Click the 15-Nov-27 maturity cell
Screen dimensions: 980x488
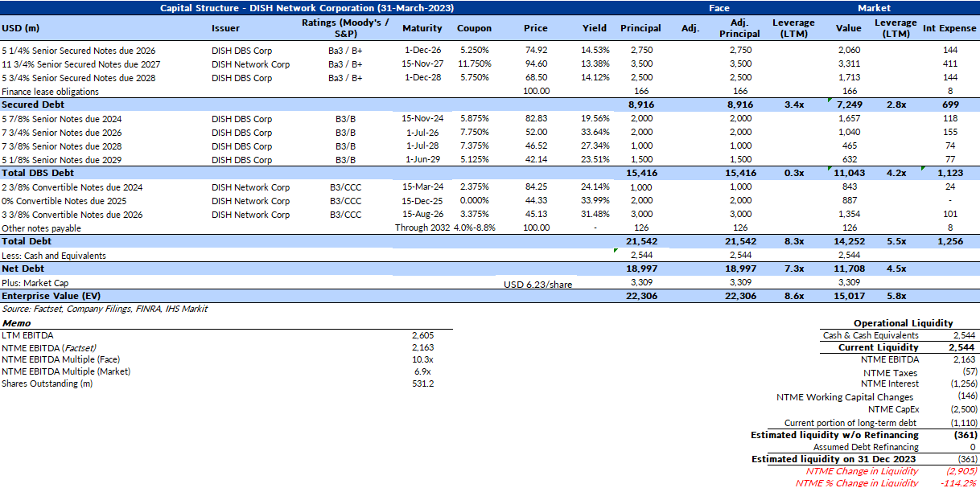click(x=422, y=64)
